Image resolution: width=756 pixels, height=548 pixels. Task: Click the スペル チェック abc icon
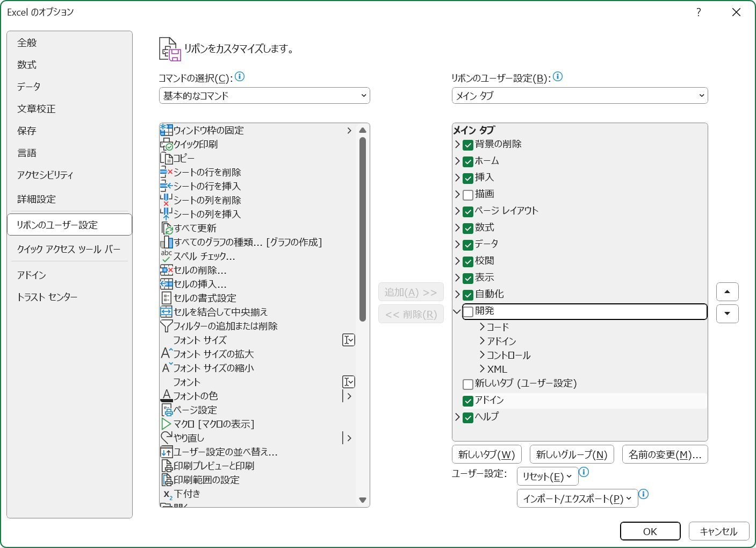[x=167, y=256]
